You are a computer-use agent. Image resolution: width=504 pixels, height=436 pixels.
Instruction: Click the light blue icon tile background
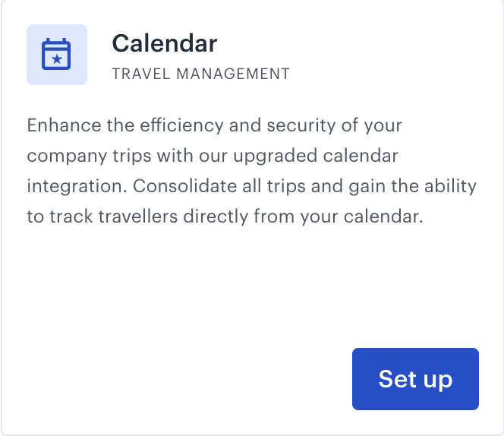[x=57, y=55]
